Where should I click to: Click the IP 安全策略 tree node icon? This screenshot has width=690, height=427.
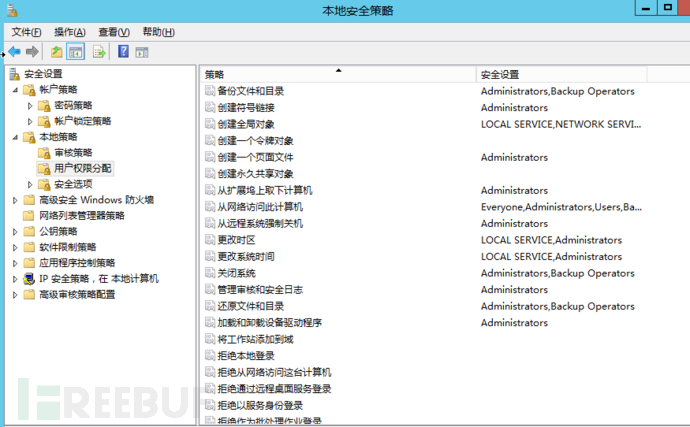tap(29, 279)
